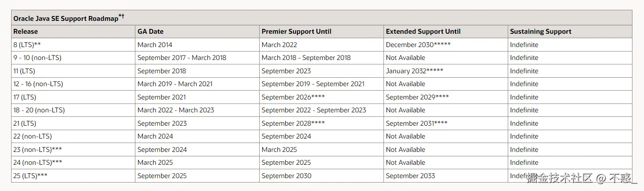
Task: Select the "17 (LTS)" release cell
Action: (24, 97)
